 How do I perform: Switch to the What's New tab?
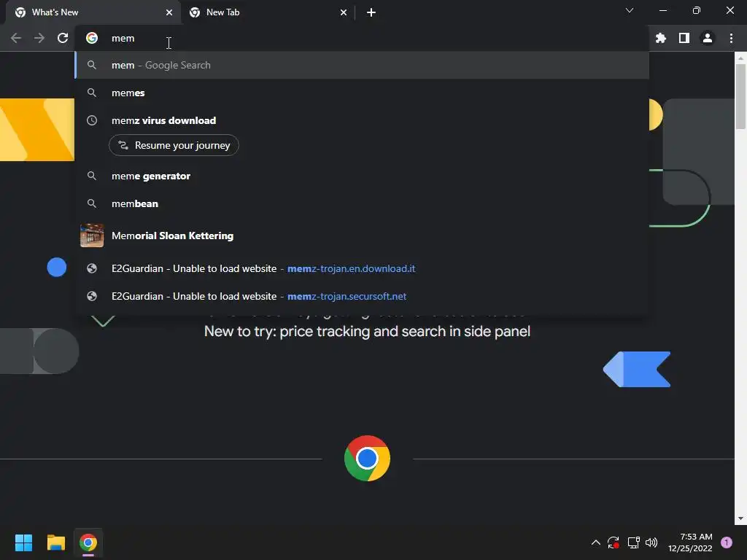click(x=93, y=12)
